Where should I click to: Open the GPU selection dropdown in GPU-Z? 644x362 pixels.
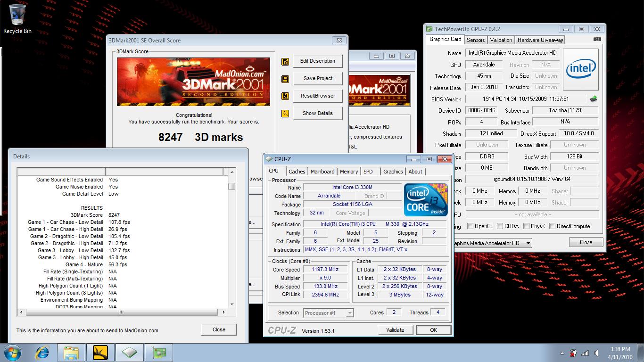[528, 243]
